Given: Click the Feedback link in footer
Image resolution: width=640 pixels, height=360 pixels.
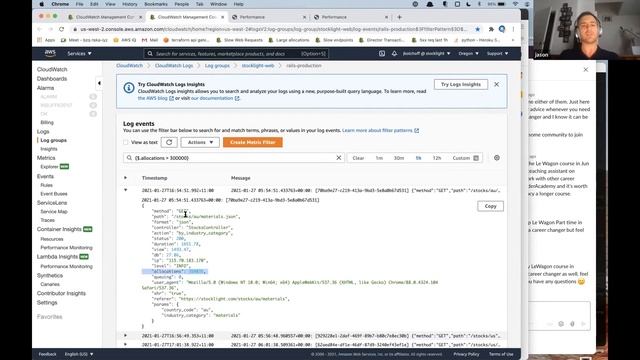Looking at the screenshot, I should coord(47,354).
